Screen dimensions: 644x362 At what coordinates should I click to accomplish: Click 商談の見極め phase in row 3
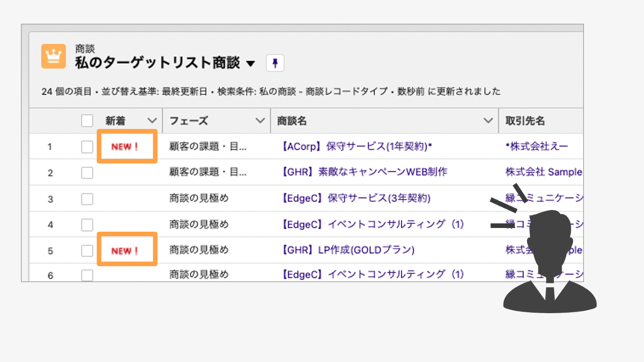[199, 198]
